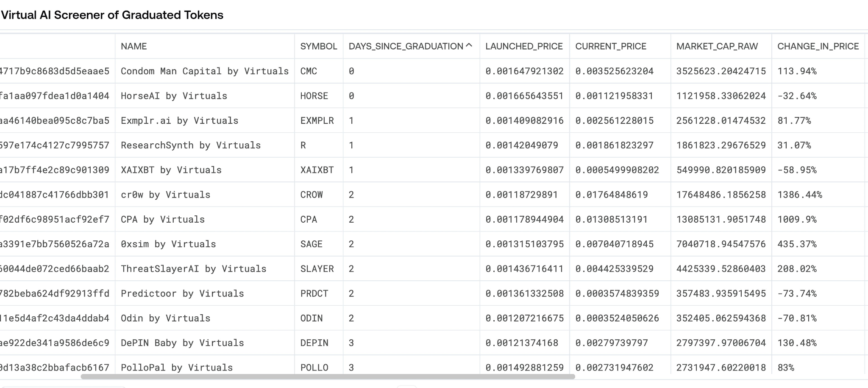
Task: Select Predictoor's -73.74% change cell
Action: (797, 293)
